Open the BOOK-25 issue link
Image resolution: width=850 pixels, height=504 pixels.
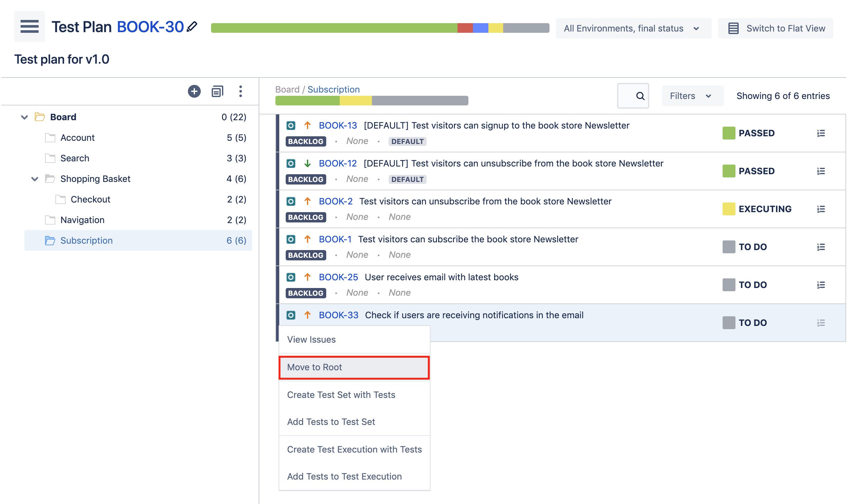tap(338, 277)
